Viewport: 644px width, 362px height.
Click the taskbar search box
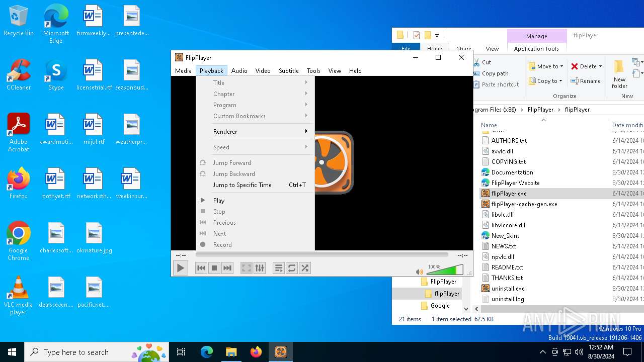(97, 352)
